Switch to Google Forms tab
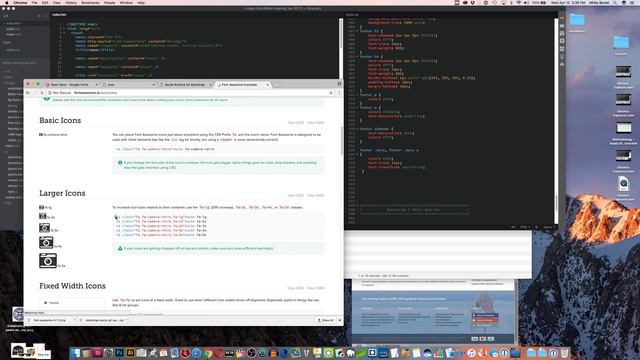The height and width of the screenshot is (360, 640). [x=69, y=84]
